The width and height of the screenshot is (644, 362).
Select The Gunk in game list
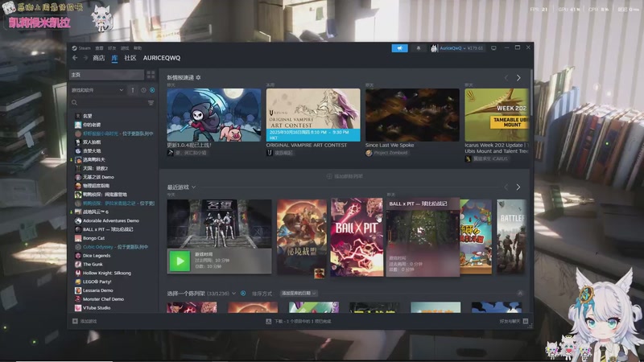pos(93,265)
